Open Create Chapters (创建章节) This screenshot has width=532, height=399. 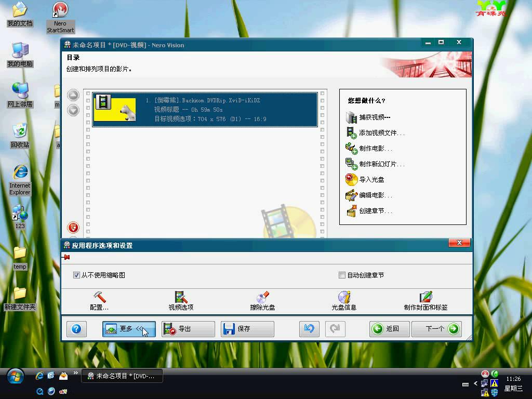(x=369, y=211)
